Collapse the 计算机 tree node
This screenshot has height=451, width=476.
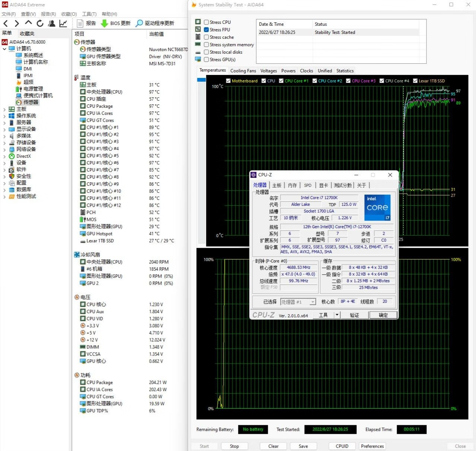4,48
